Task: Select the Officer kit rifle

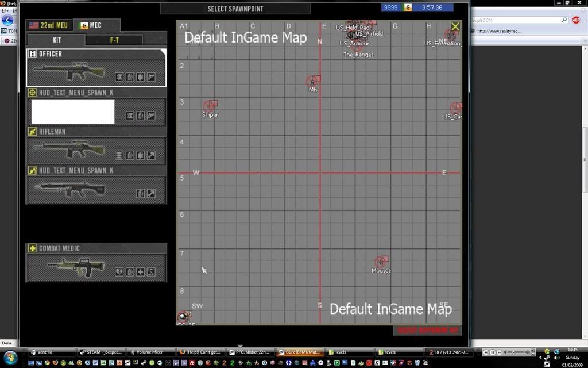Action: pyautogui.click(x=69, y=72)
